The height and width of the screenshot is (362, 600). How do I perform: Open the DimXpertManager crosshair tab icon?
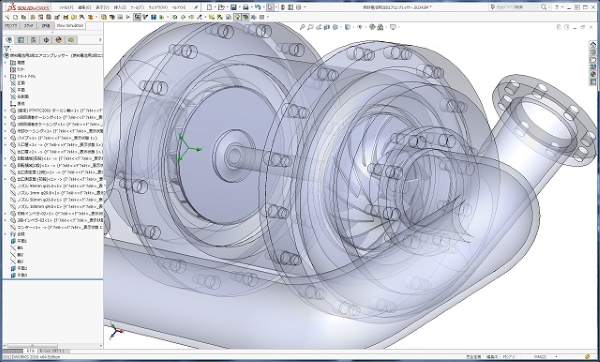46,40
